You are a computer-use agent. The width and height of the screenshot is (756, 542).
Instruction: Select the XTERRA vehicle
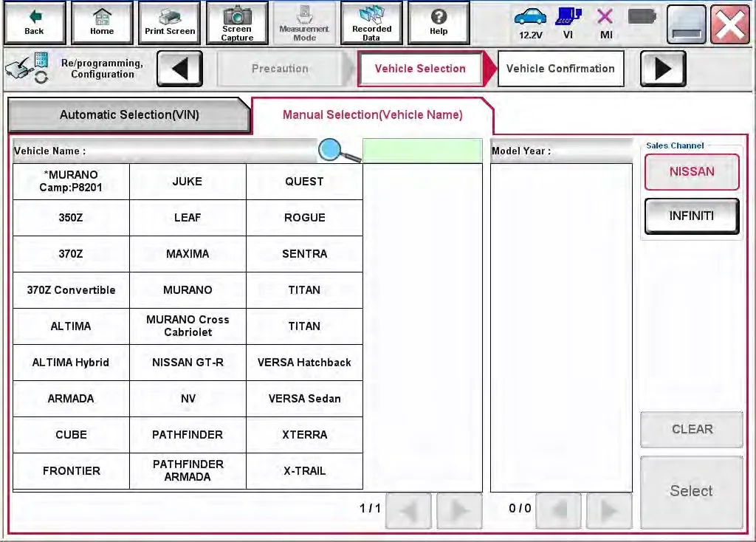pyautogui.click(x=304, y=434)
